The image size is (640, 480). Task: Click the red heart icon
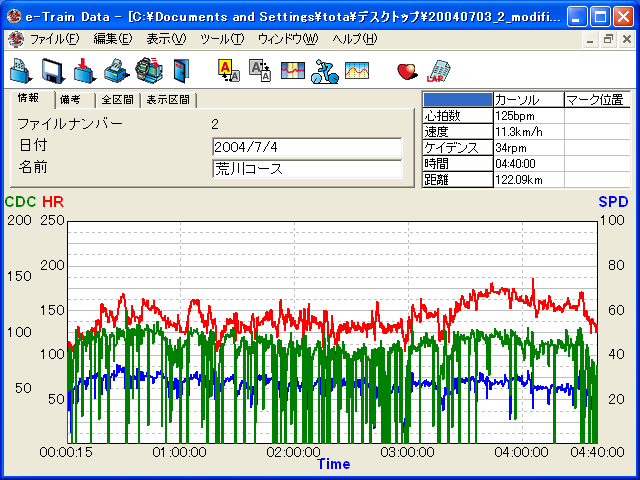pos(407,70)
